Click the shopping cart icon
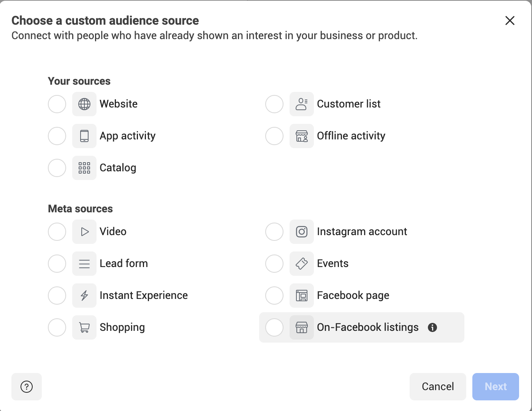This screenshot has height=411, width=532. (x=84, y=327)
